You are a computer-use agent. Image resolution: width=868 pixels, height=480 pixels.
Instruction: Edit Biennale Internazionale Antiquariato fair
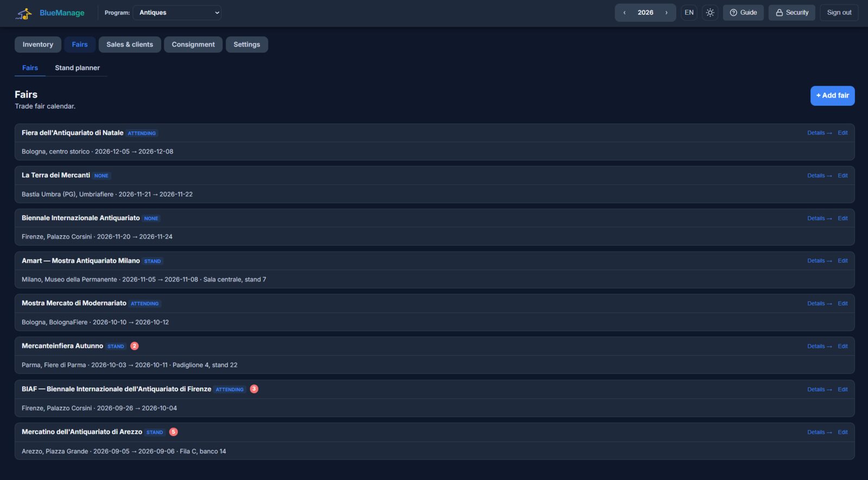click(x=843, y=219)
